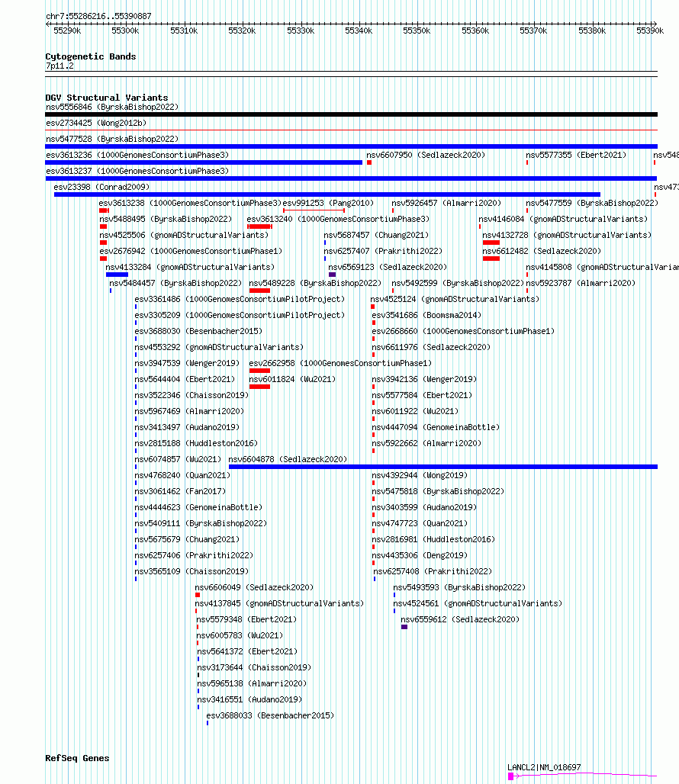Open nsv5926457 (Almarri2020) variant

(446, 203)
